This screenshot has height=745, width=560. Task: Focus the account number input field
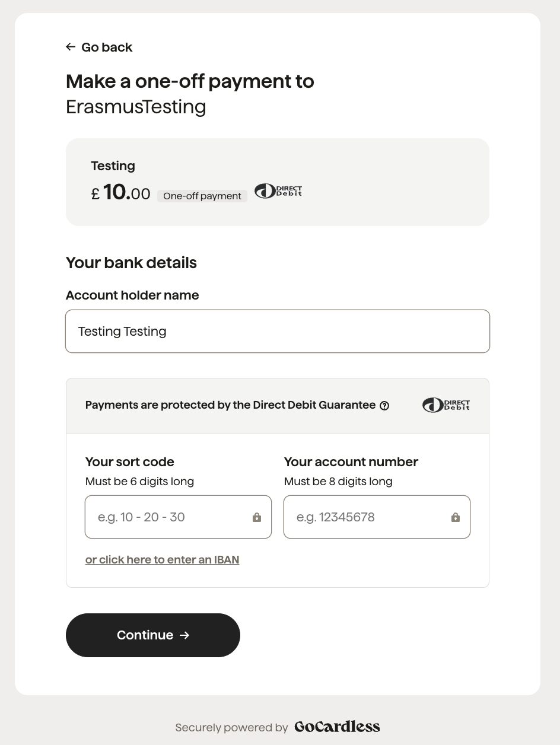(377, 517)
